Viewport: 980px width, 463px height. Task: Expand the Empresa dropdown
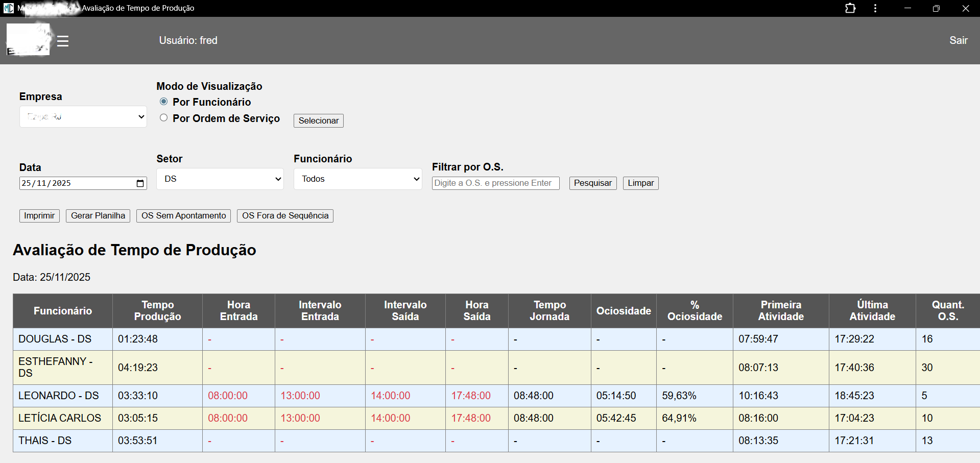(x=83, y=117)
